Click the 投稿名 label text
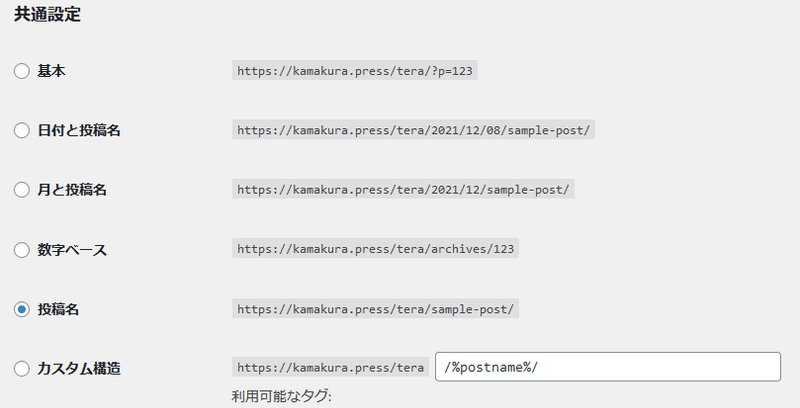Screen dimensions: 800x408 (x=58, y=309)
